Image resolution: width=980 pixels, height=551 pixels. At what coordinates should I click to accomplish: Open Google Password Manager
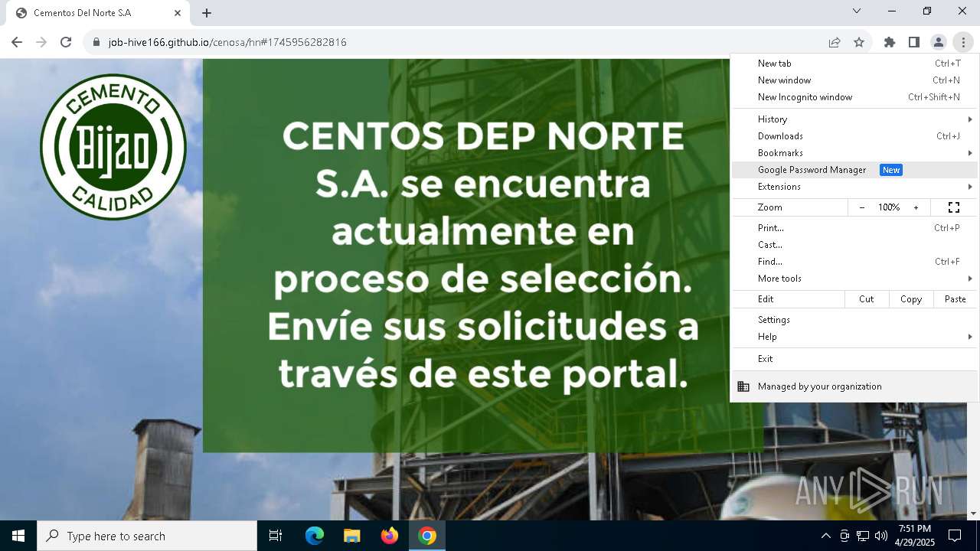point(855,170)
